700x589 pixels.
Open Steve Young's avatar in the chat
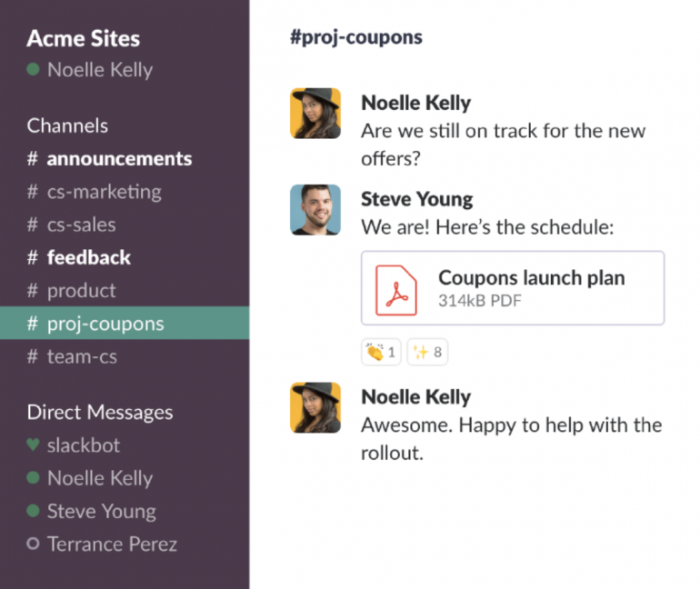(x=315, y=210)
